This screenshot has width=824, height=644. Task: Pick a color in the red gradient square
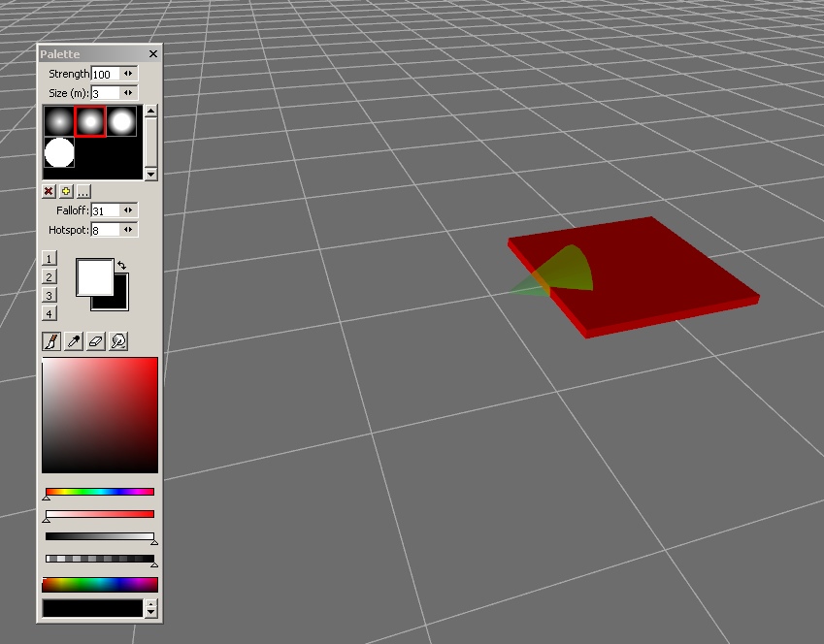pos(100,415)
